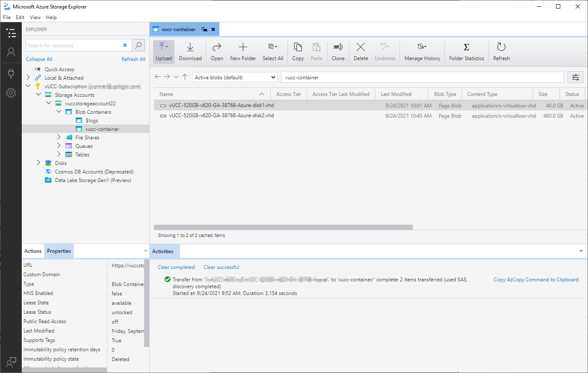Open the Active blobs view dropdown
The width and height of the screenshot is (588, 373).
tap(235, 77)
